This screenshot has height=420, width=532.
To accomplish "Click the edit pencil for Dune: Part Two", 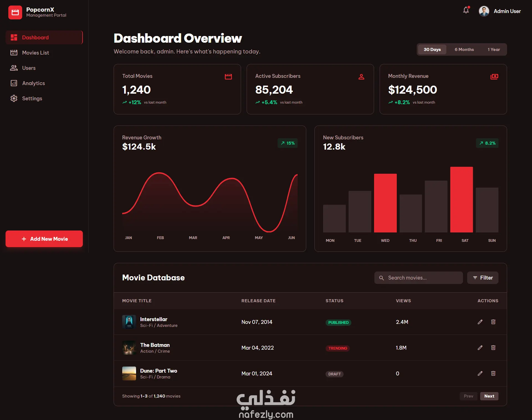I will (480, 373).
